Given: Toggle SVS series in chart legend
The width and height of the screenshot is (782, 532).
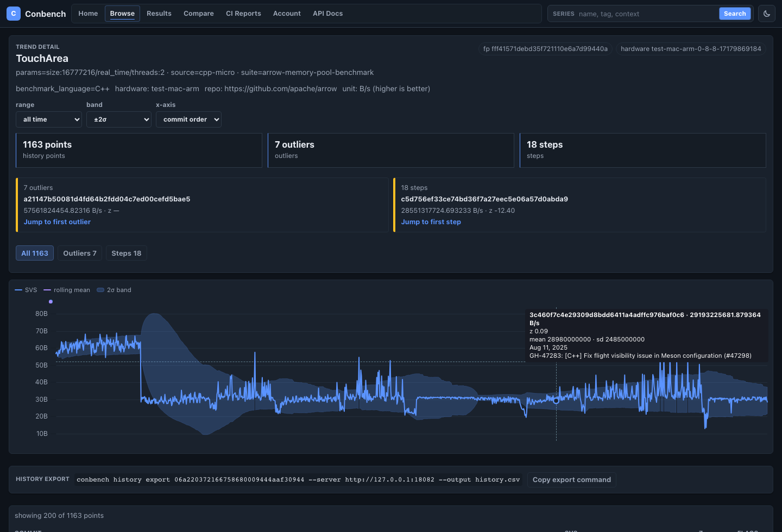Looking at the screenshot, I should 26,290.
